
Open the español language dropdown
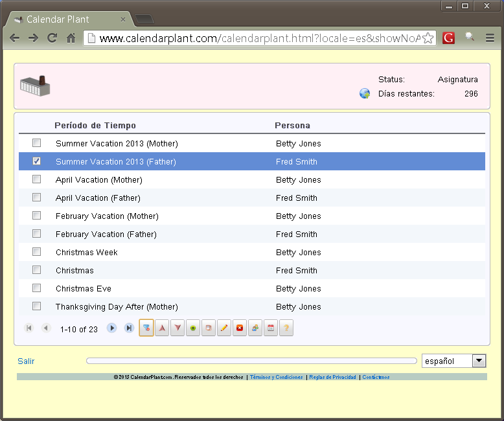point(479,361)
